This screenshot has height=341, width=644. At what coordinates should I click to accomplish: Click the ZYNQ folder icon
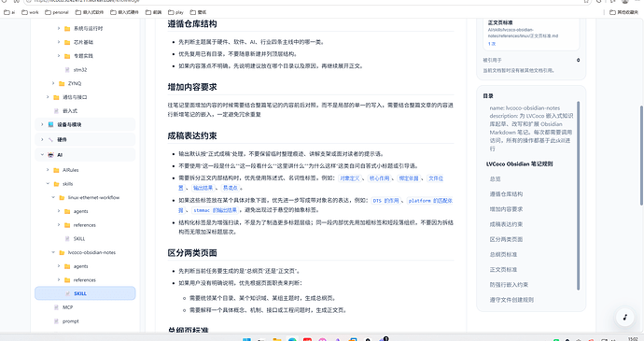(62, 83)
